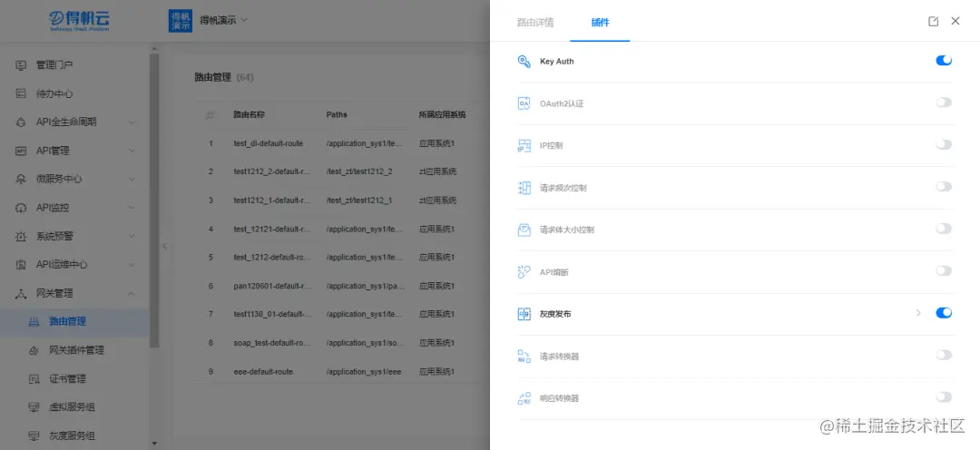The image size is (980, 450).
Task: Click the 请求体大小控制 plugin icon
Action: pyautogui.click(x=524, y=230)
